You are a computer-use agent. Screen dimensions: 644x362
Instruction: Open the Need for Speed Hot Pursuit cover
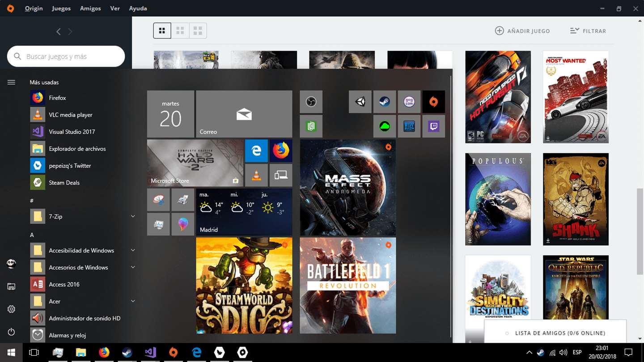point(498,97)
